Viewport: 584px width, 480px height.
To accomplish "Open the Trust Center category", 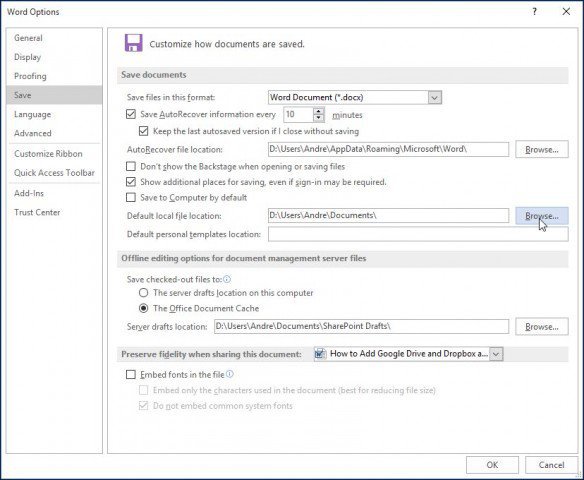I will [37, 212].
